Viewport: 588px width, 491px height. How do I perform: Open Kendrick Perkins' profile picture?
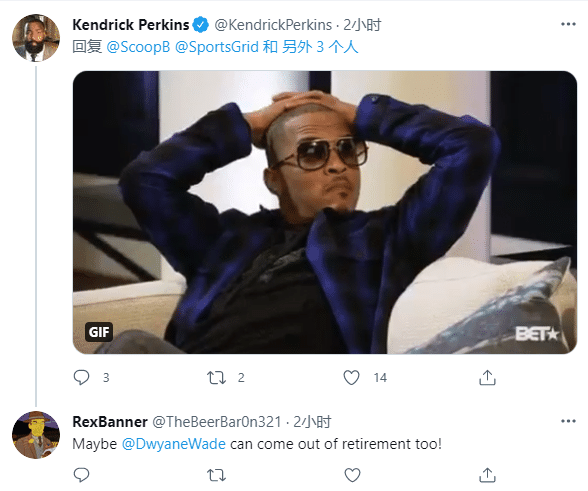click(36, 38)
